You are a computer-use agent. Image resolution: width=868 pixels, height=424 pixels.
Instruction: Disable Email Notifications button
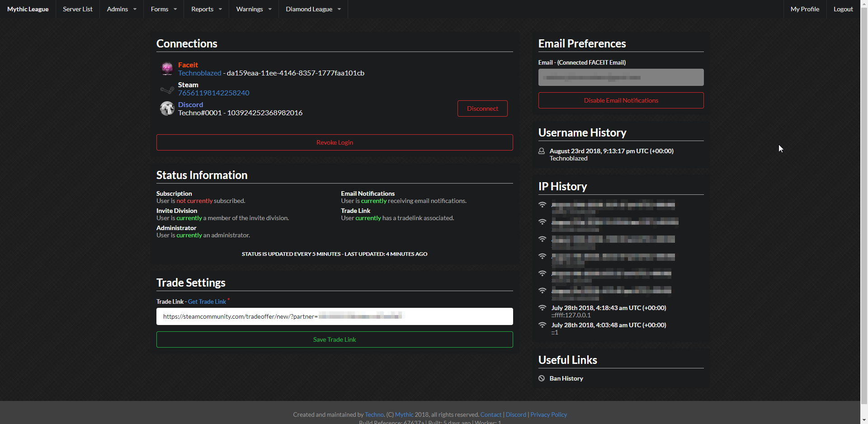621,100
